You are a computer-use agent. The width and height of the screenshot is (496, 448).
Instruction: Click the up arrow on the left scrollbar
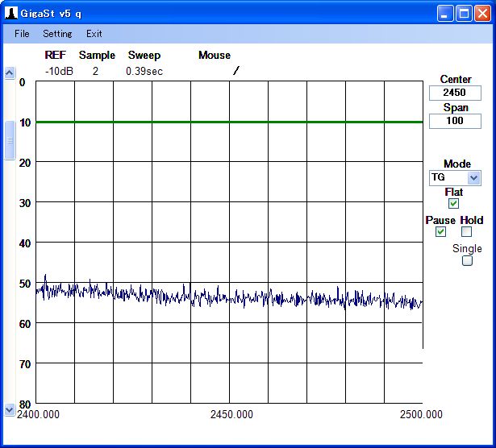pyautogui.click(x=10, y=73)
